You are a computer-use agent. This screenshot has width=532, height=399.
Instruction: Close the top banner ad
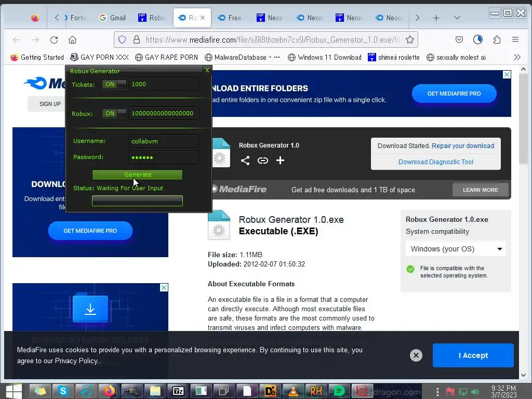pyautogui.click(x=507, y=74)
